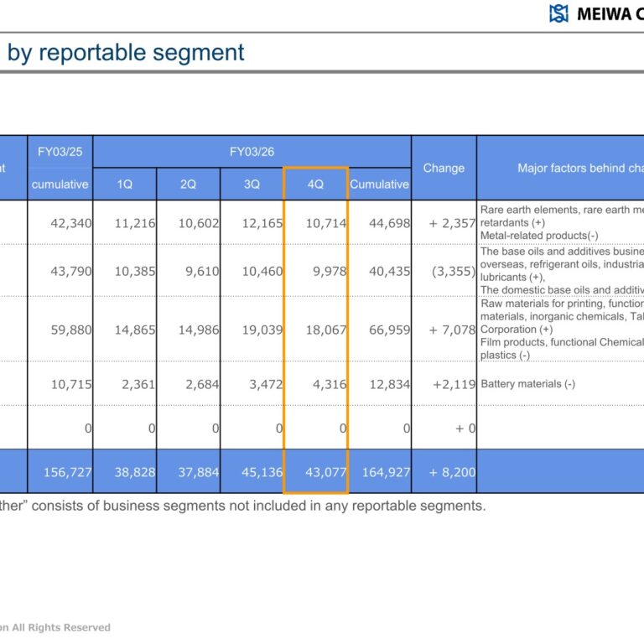Select the value 10,385
644x644 pixels.
click(135, 272)
